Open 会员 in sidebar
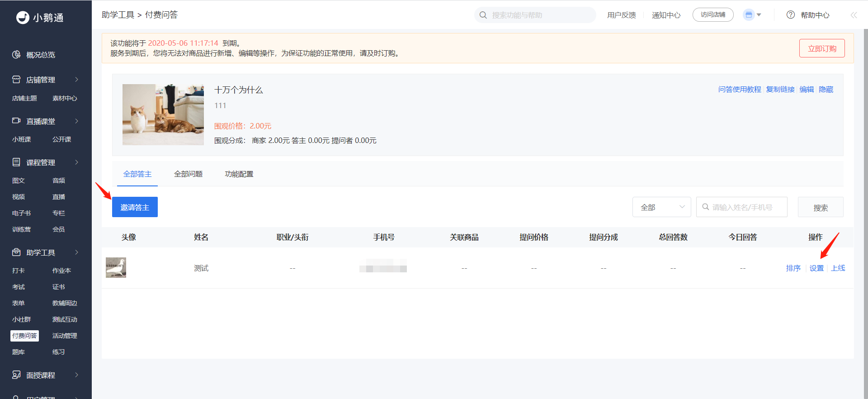Image resolution: width=868 pixels, height=399 pixels. (x=58, y=229)
